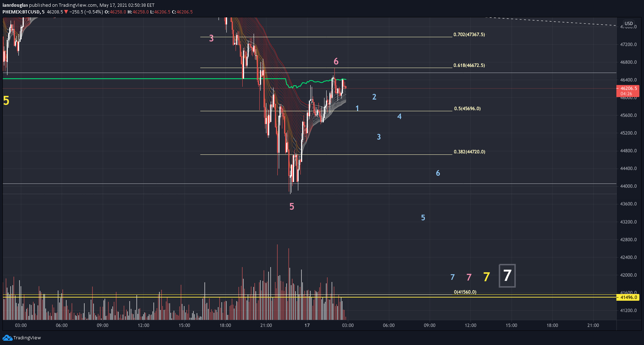This screenshot has width=644, height=345.
Task: Click the boxed white 7 wave label
Action: pos(507,276)
